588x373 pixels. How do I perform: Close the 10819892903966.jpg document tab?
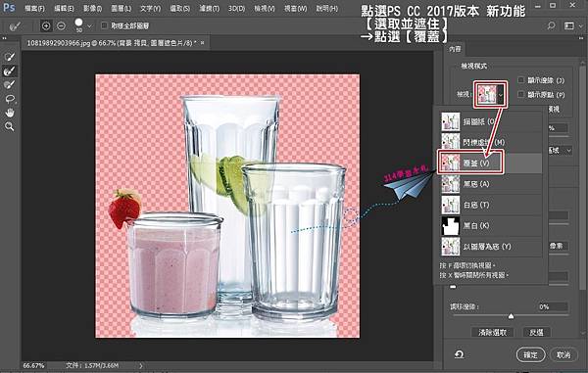[203, 43]
